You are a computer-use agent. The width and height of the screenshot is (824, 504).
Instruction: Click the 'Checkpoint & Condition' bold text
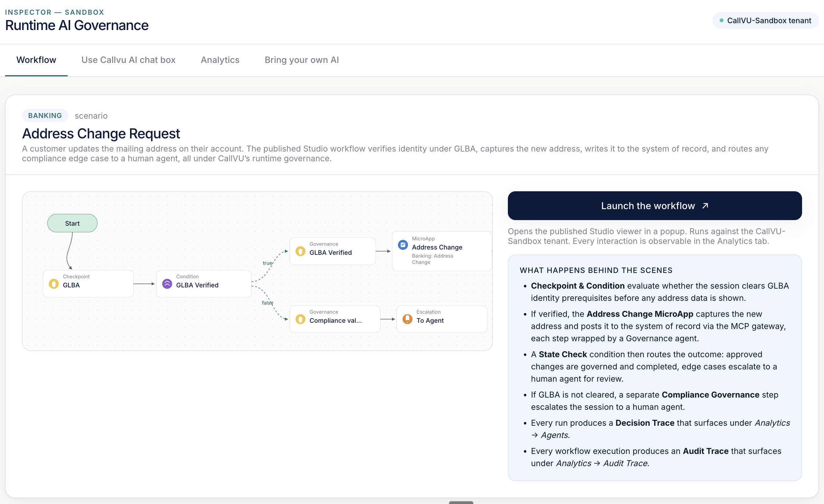[x=577, y=286]
